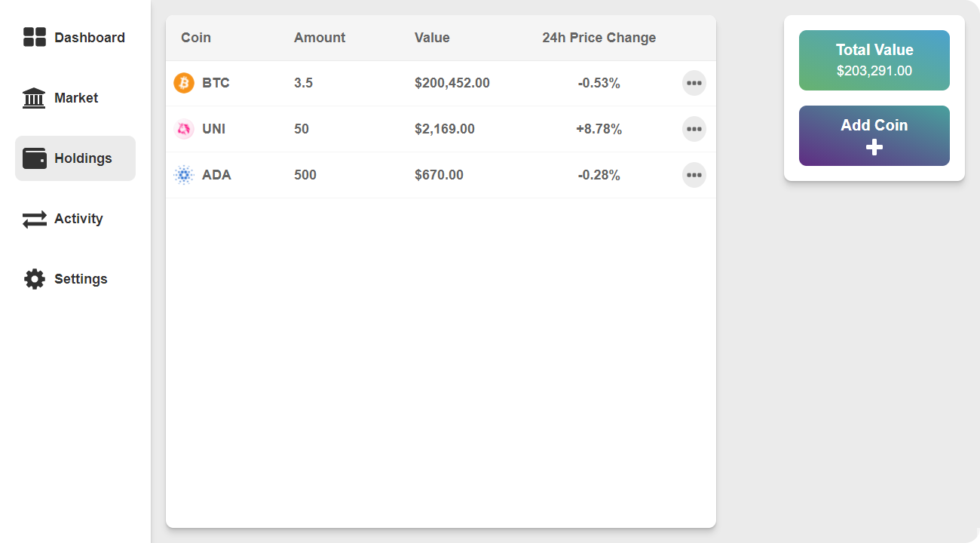Click the Bitcoin coin logo
980x543 pixels.
pyautogui.click(x=184, y=83)
